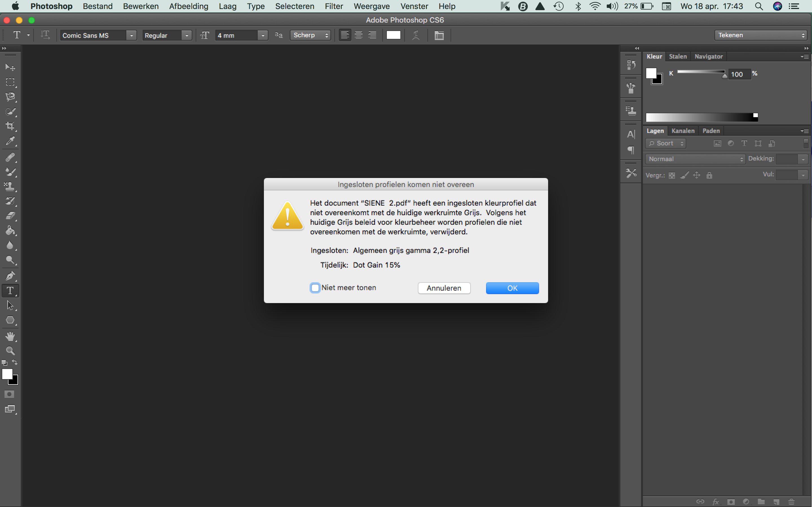Switch to the Kanalen tab
The width and height of the screenshot is (812, 507).
point(683,131)
